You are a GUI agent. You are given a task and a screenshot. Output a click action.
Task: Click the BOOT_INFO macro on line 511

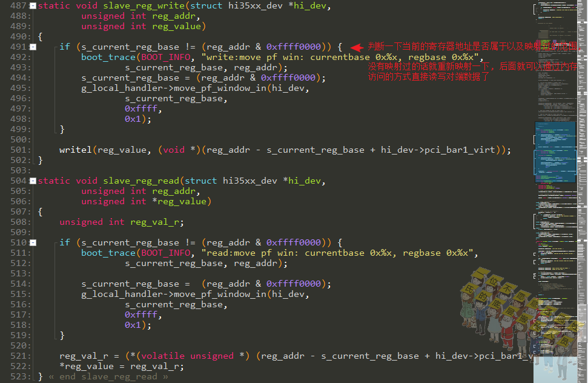point(166,253)
